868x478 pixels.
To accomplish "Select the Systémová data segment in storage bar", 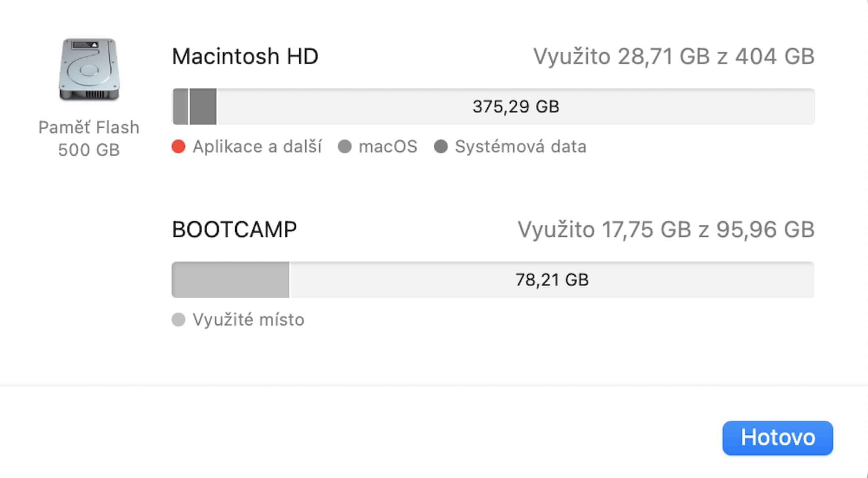I will click(203, 106).
